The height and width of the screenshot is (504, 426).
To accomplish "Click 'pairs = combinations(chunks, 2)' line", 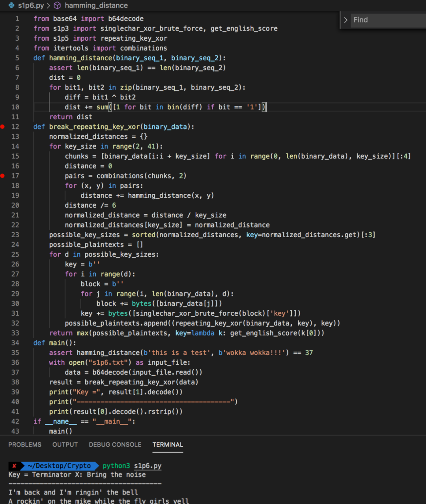I will (x=126, y=176).
